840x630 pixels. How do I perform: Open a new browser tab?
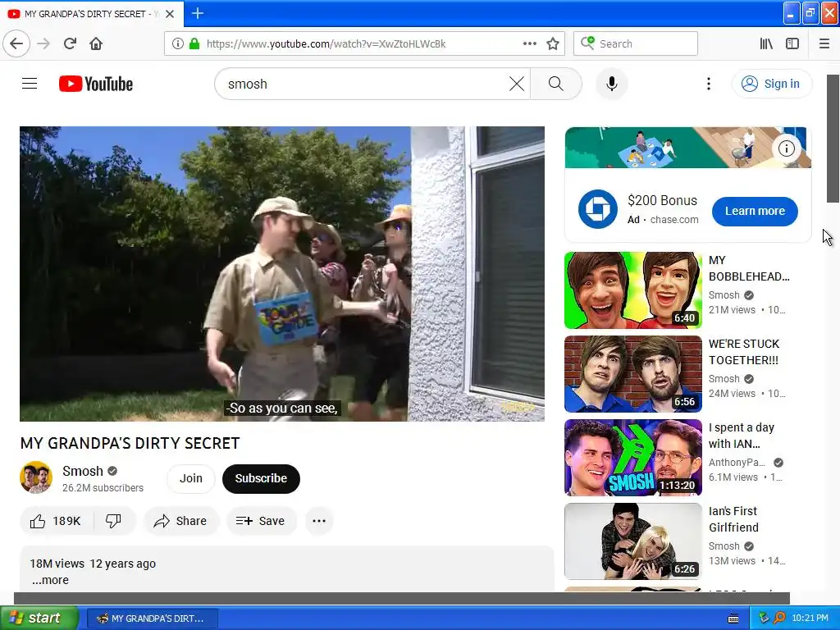[x=197, y=13]
